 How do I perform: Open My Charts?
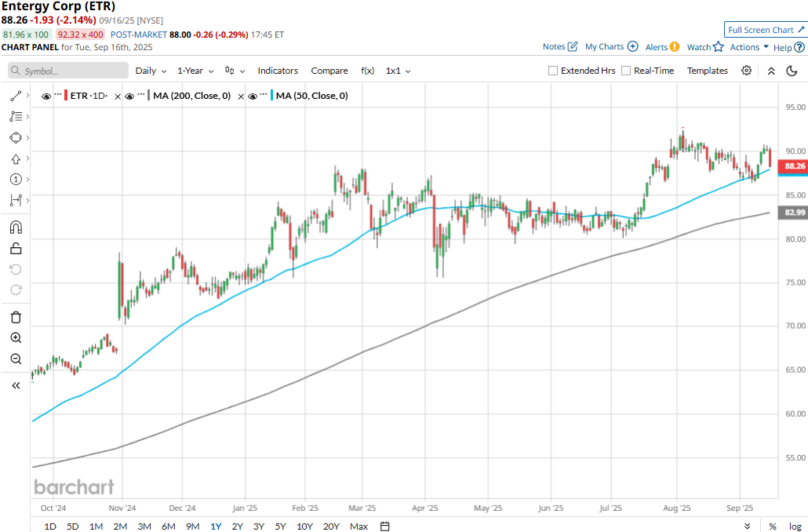[612, 46]
